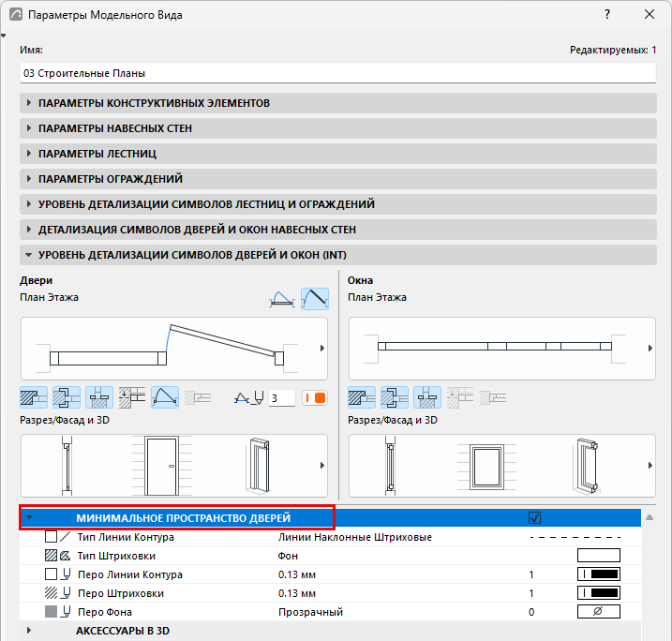Expand АКСЕССУАРЫ В 3D group

29,631
